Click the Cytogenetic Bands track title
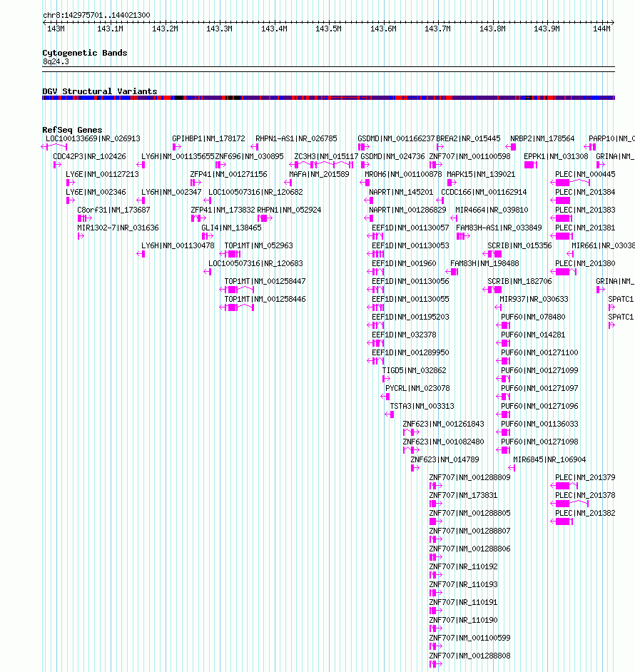Screen dimensions: 635x672 coord(84,53)
